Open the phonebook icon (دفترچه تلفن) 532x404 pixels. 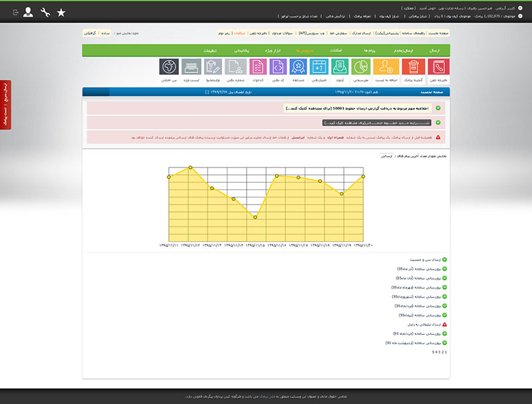[438, 67]
